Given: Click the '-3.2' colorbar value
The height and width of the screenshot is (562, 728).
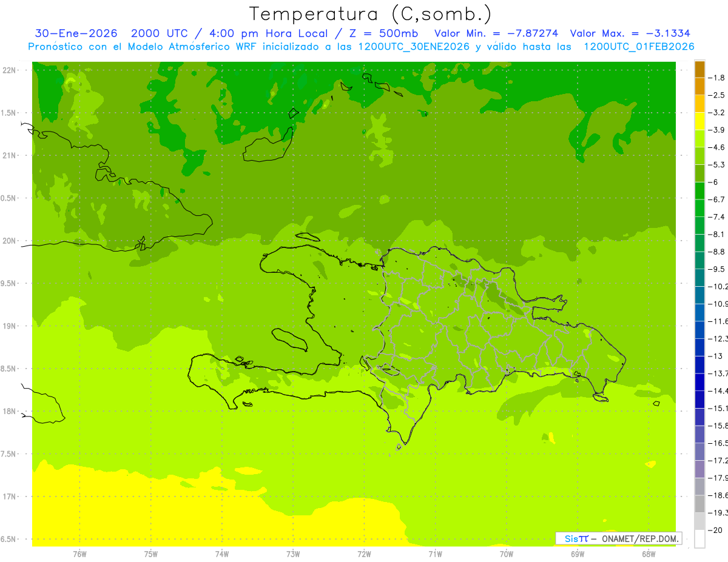Looking at the screenshot, I should tap(717, 113).
